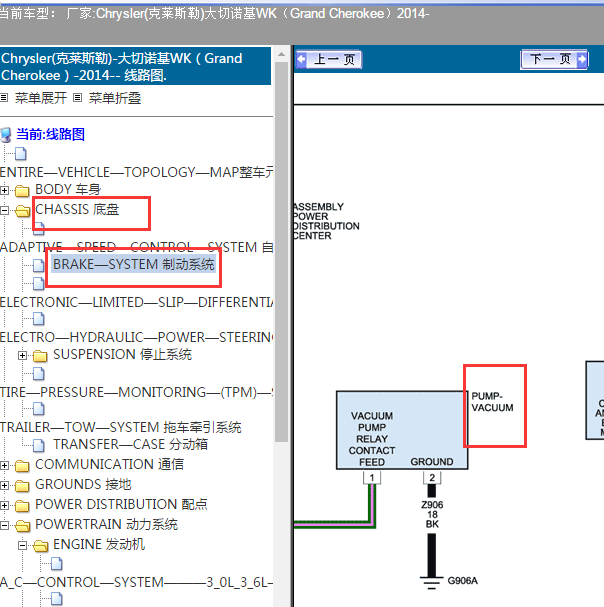
Task: Open ENTIRE—VEHICLE—TOPOLOGY—MAP entry
Action: pos(136,172)
